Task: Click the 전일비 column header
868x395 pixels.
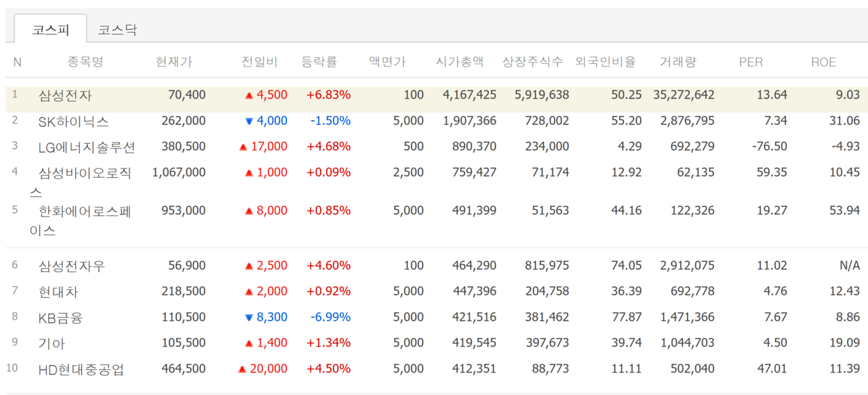Action: [260, 62]
